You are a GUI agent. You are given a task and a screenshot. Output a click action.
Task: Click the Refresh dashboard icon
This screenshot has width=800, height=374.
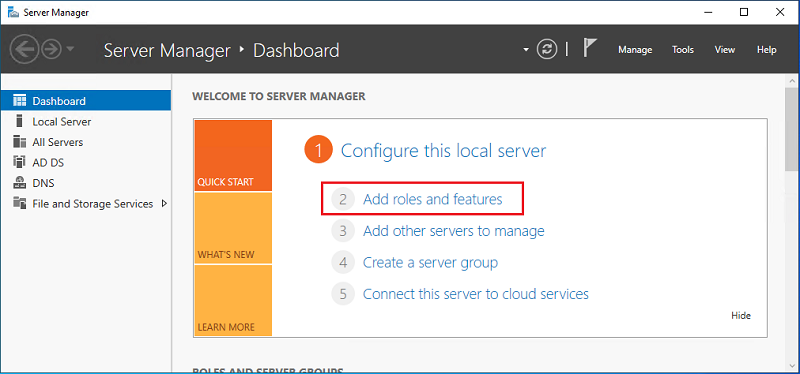[546, 49]
